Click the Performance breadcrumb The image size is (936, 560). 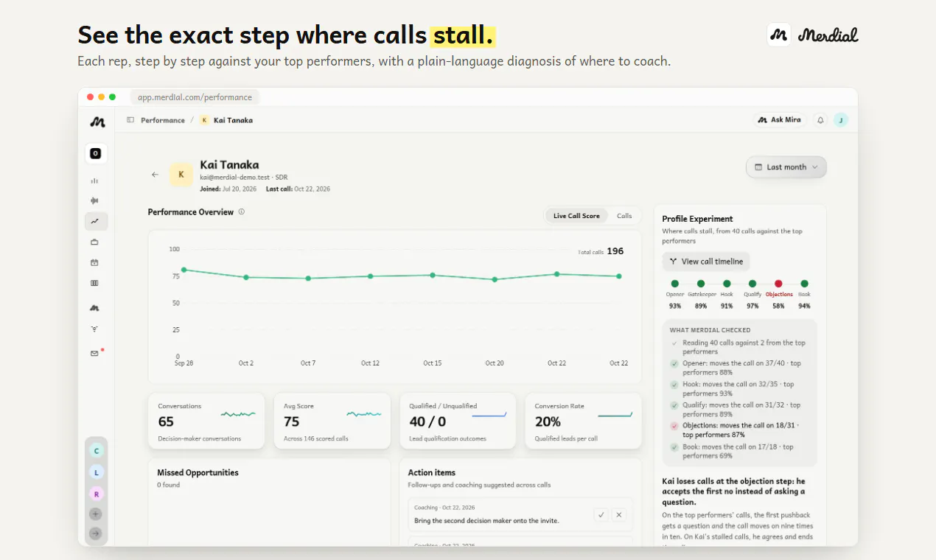[163, 120]
